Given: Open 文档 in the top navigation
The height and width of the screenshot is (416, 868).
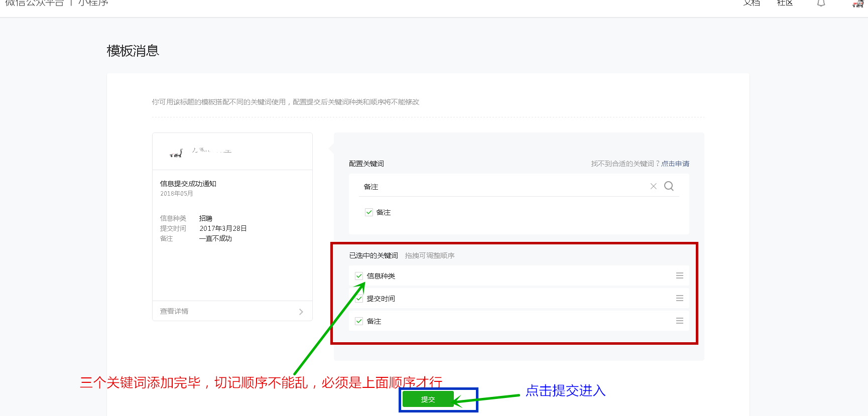Looking at the screenshot, I should 752,3.
